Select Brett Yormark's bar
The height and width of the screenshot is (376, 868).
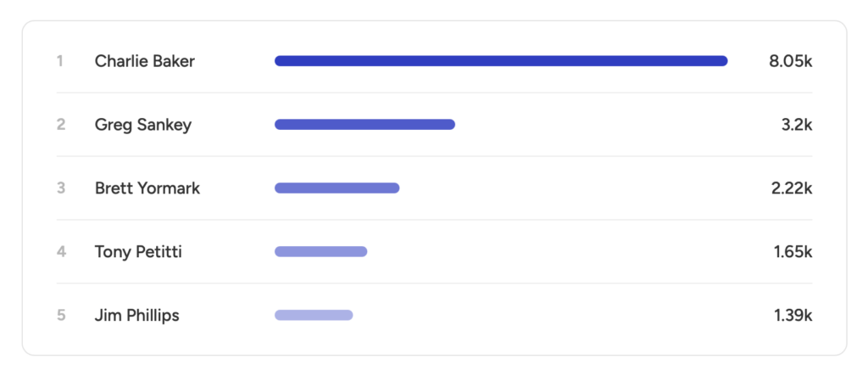pyautogui.click(x=337, y=188)
